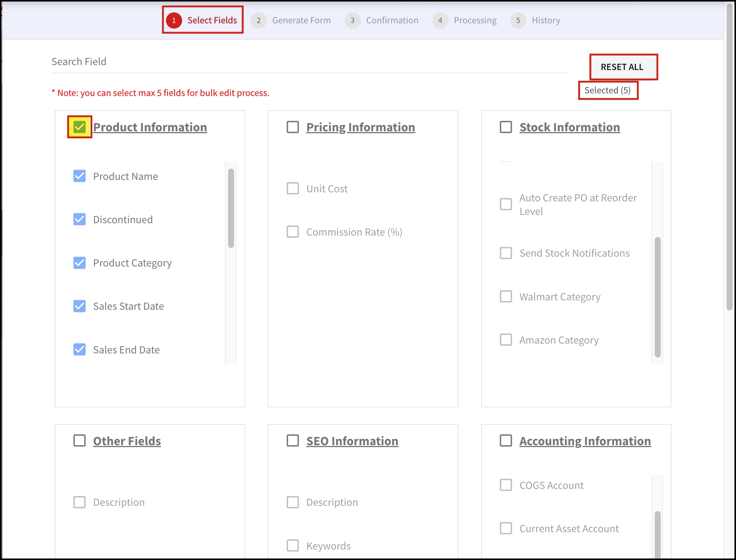
Task: Uncheck the Discontinued field
Action: point(79,219)
